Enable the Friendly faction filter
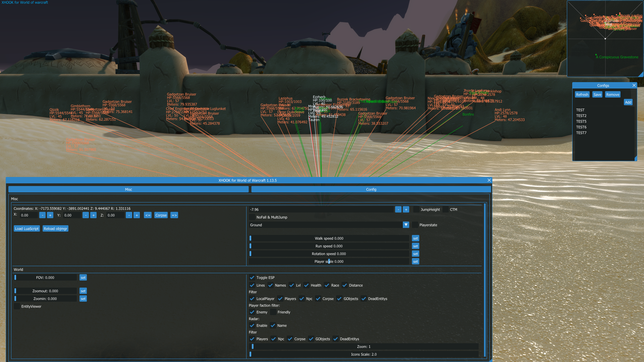 coord(273,312)
